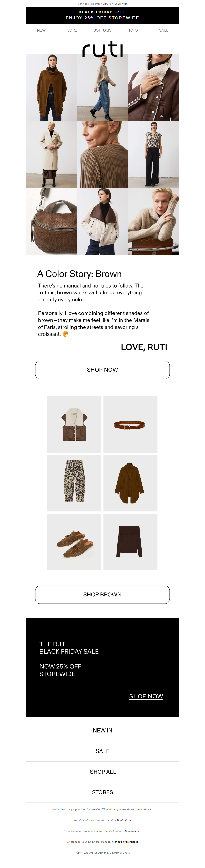Click the Unsubscribe link
The width and height of the screenshot is (205, 868).
coord(133,831)
